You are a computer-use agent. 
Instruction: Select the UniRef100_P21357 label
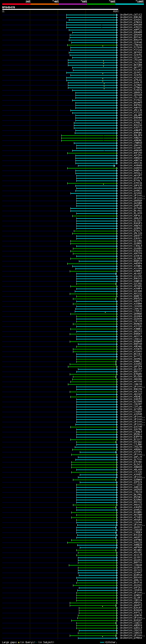click(131, 70)
